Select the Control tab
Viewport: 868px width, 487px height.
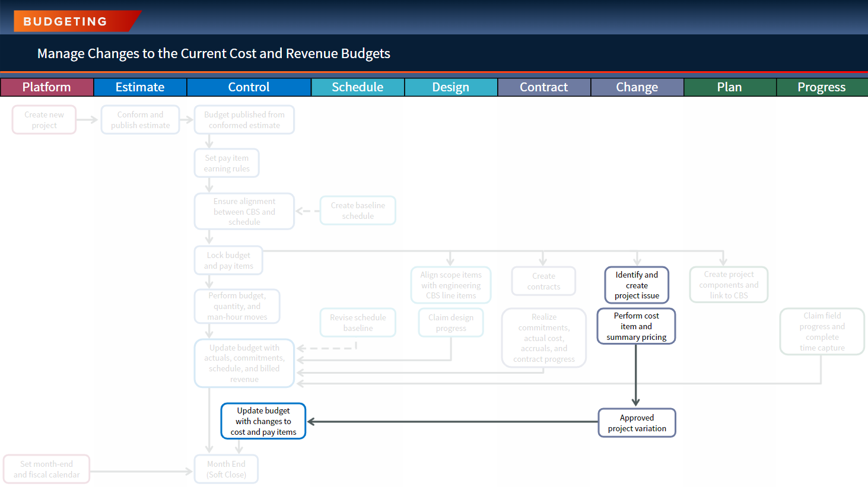click(249, 87)
